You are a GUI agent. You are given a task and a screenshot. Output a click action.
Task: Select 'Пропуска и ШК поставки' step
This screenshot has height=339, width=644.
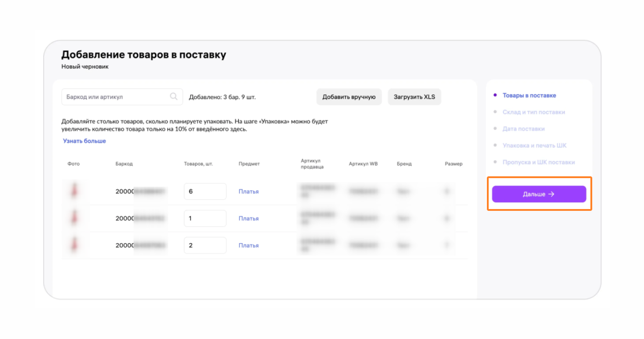539,162
